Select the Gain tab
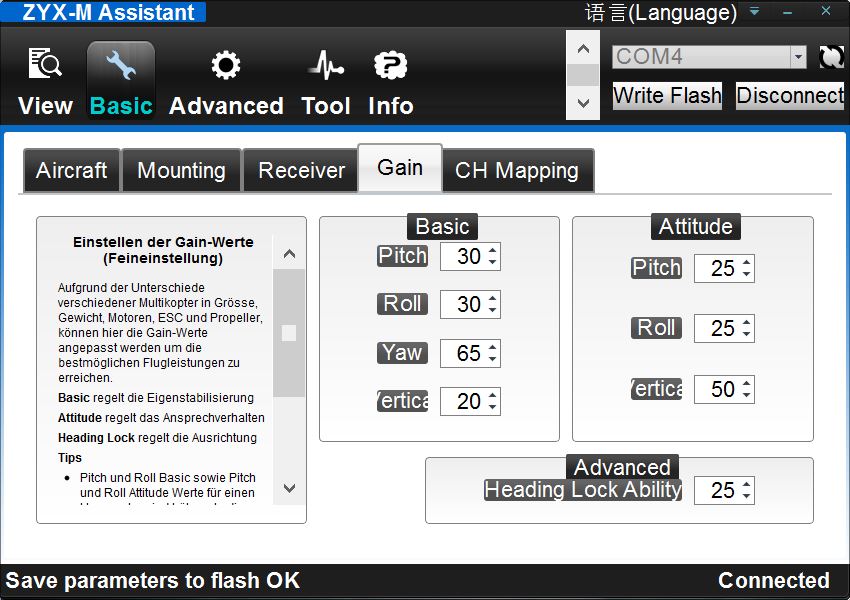 click(x=400, y=168)
